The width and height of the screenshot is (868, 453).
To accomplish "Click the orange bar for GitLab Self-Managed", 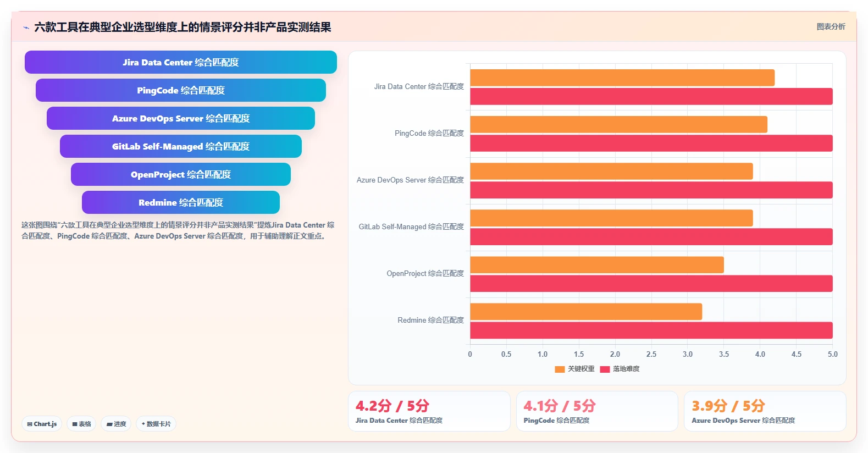I will 611,218.
